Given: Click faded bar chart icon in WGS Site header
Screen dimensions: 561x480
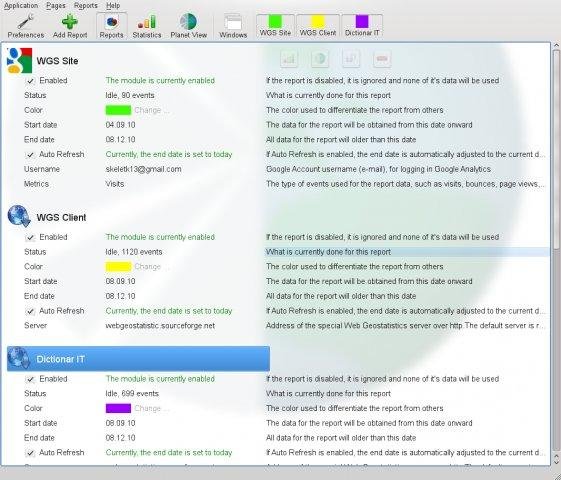Looking at the screenshot, I should tap(289, 59).
